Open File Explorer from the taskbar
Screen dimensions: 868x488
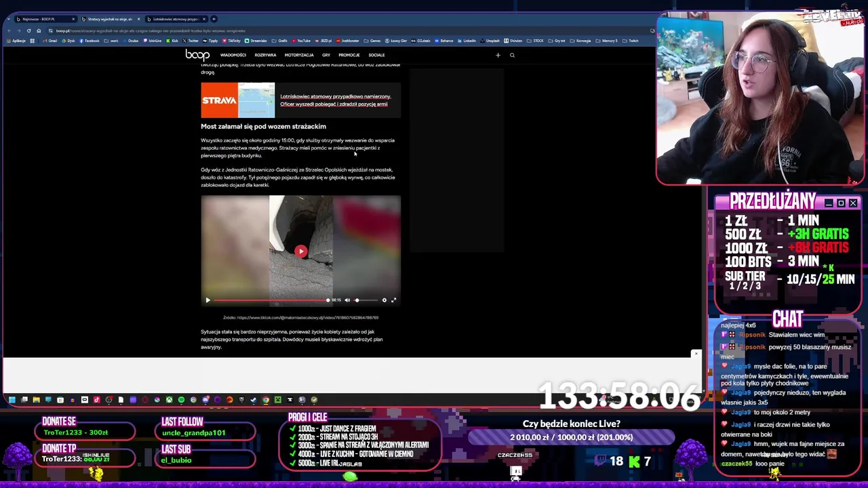(36, 400)
